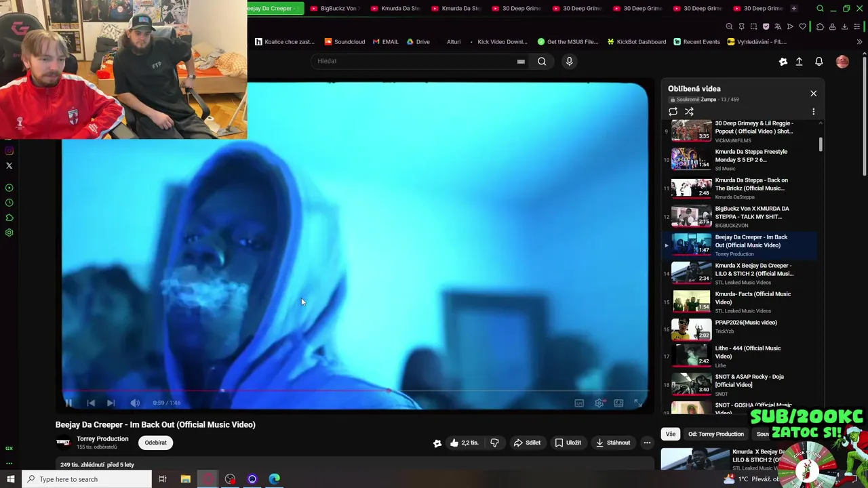Toggle playlist loop mode
This screenshot has width=868, height=488.
(673, 111)
